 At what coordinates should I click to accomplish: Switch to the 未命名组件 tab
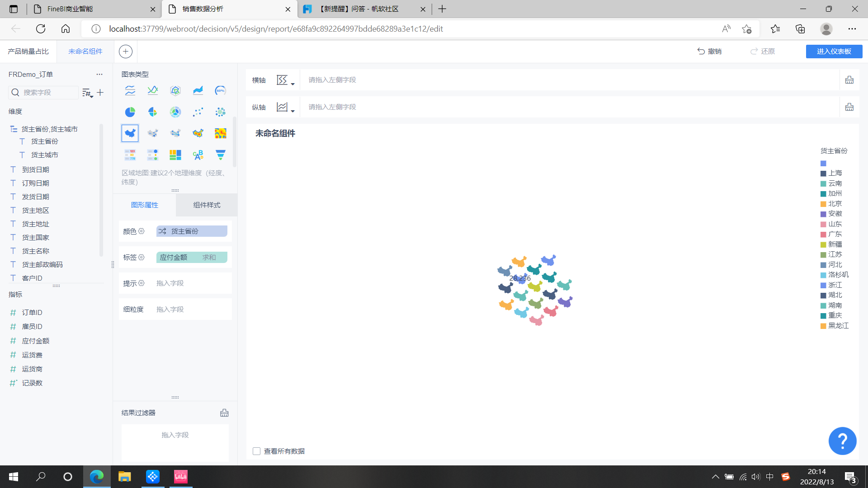point(85,51)
